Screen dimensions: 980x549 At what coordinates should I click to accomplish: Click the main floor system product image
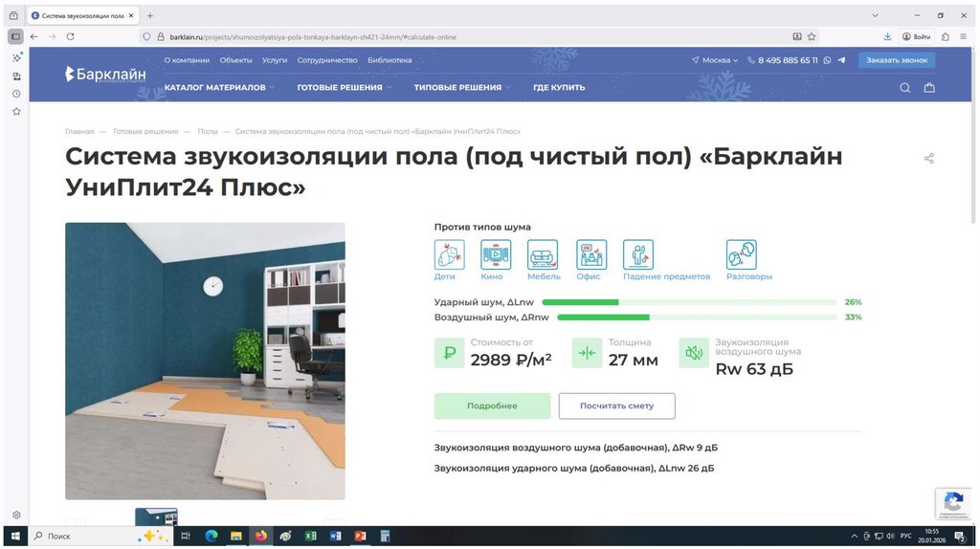pos(205,361)
